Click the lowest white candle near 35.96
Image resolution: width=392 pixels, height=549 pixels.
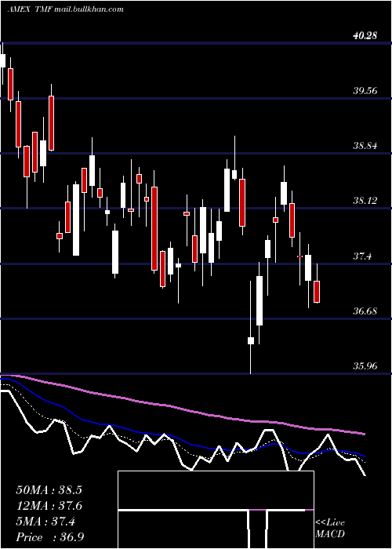pos(251,340)
